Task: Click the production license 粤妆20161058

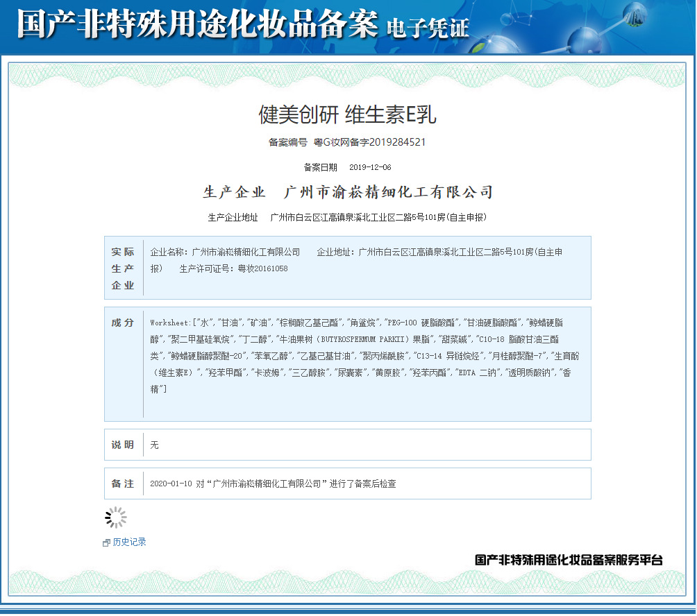Action: pyautogui.click(x=262, y=268)
